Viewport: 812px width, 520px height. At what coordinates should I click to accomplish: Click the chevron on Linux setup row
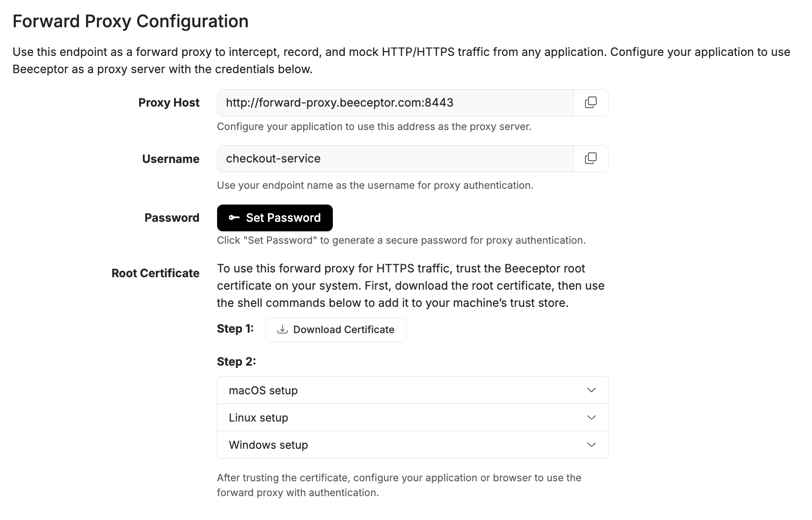point(591,417)
